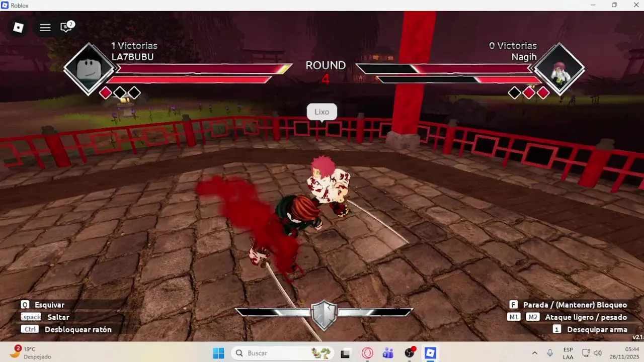Click the taskbar Buscar search box
The height and width of the screenshot is (362, 644).
pyautogui.click(x=283, y=353)
